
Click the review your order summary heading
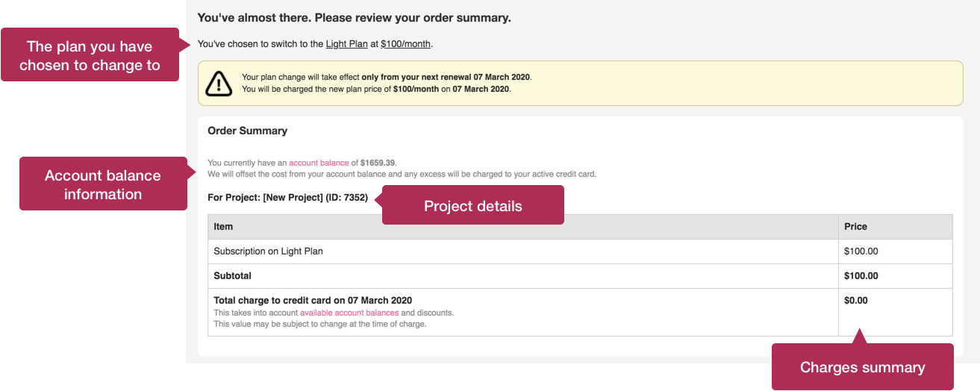[x=355, y=18]
